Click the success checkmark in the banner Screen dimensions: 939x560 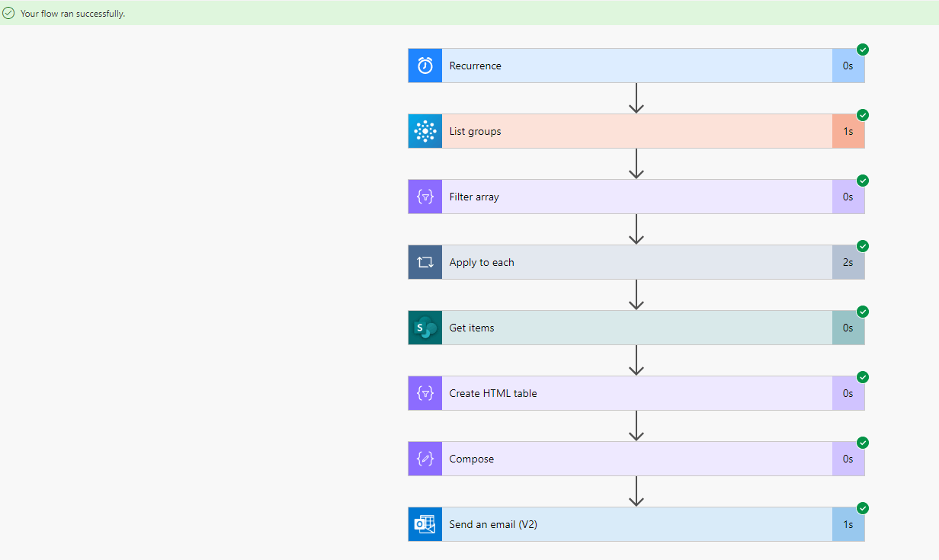(8, 13)
